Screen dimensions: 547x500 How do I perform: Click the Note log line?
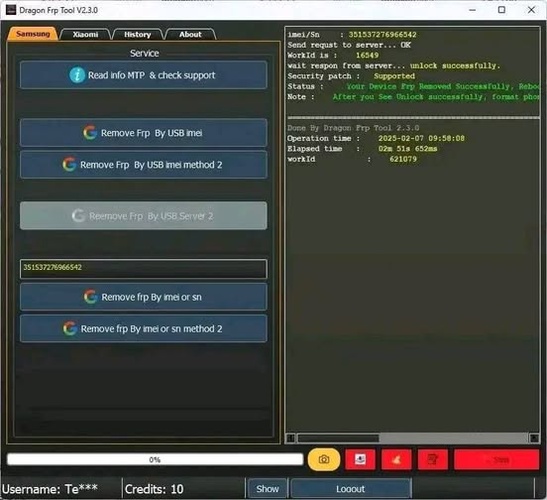413,97
